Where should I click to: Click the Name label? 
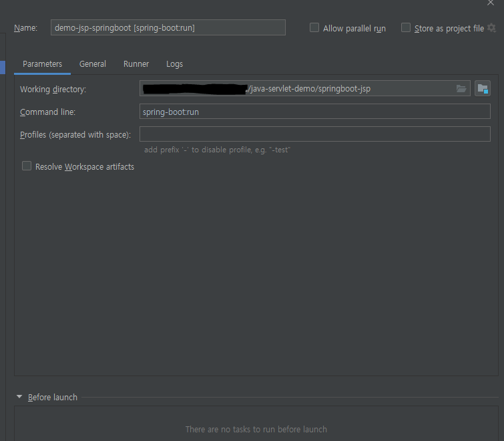pyautogui.click(x=26, y=28)
